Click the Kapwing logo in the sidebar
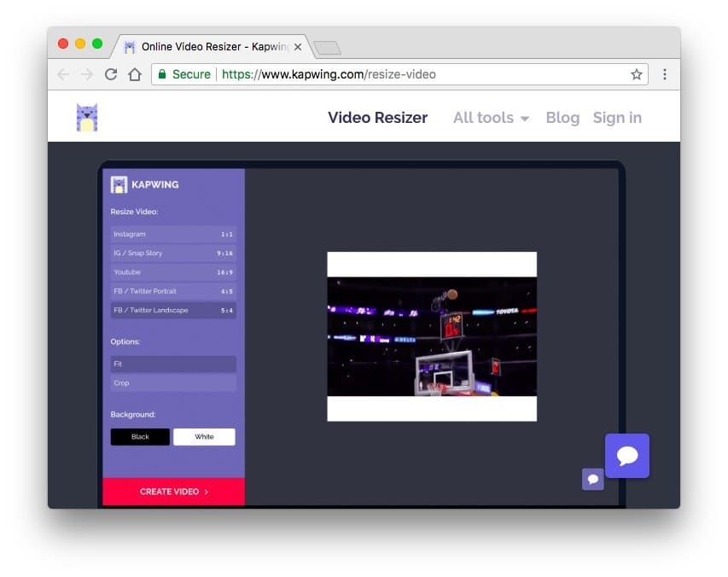 point(145,184)
